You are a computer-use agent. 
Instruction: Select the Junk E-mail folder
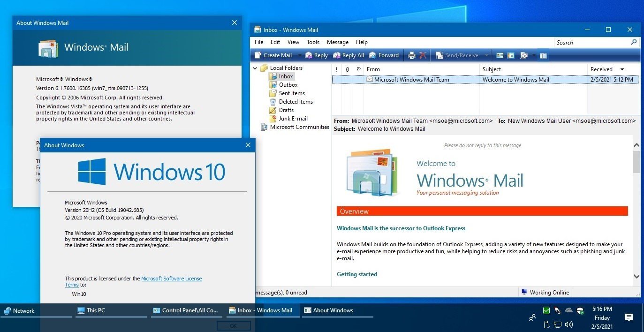(x=293, y=119)
